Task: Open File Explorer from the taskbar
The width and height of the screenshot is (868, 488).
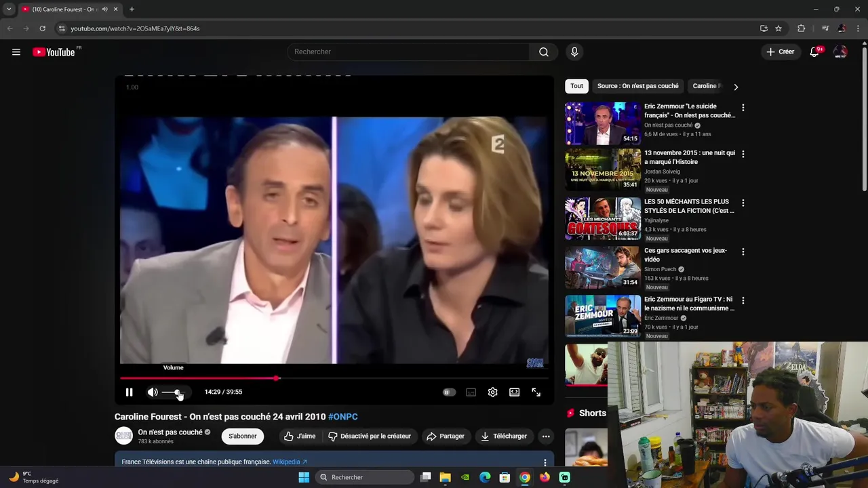Action: pyautogui.click(x=445, y=477)
